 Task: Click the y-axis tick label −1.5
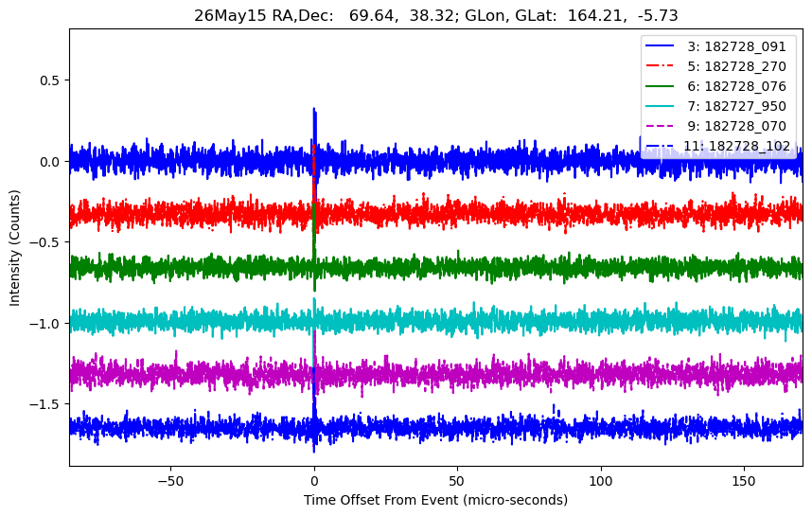(44, 404)
